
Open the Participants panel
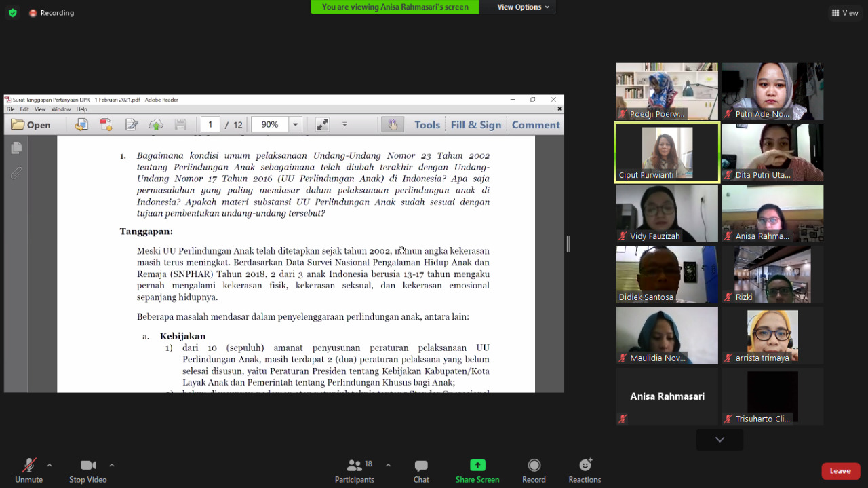[355, 470]
